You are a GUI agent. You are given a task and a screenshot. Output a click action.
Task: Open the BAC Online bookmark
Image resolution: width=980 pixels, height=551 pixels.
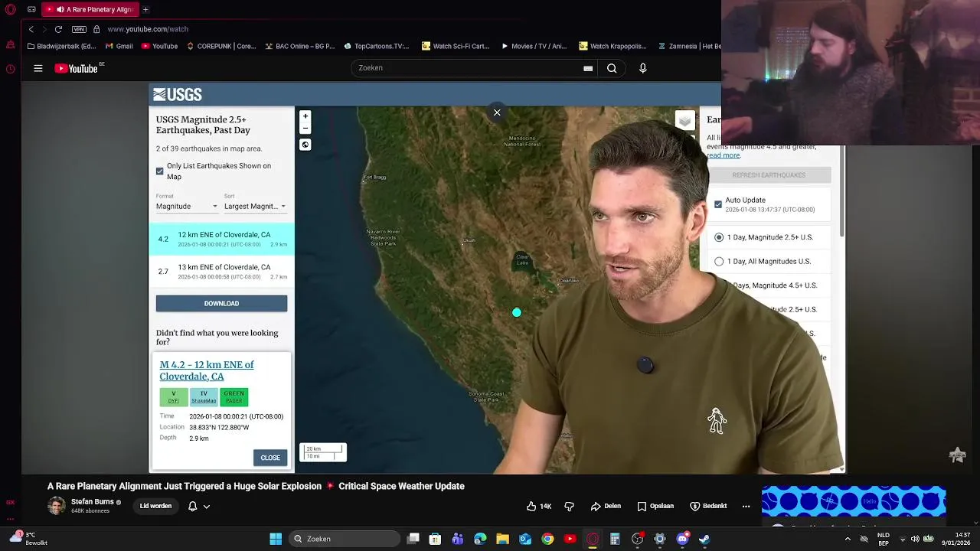(300, 46)
